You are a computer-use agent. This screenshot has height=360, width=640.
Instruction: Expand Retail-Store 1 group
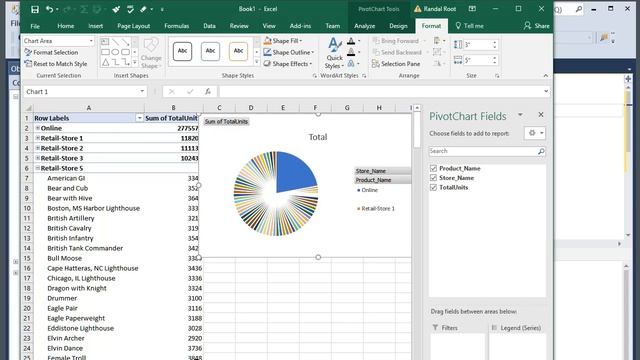pyautogui.click(x=38, y=138)
